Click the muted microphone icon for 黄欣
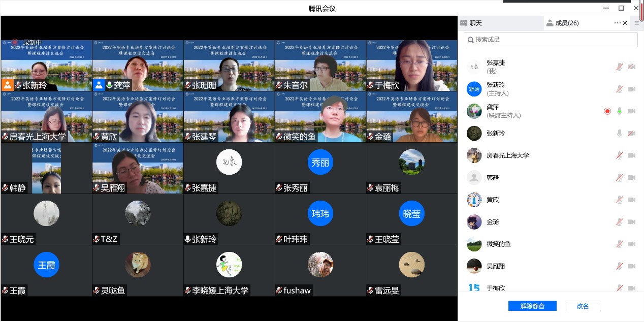Screen dimensions: 644x322 pyautogui.click(x=619, y=200)
